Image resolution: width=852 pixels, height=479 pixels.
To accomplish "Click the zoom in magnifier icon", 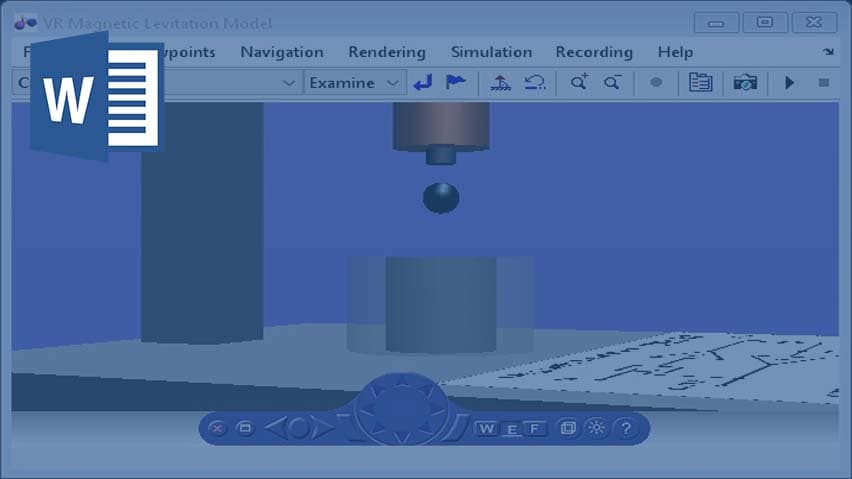I will coord(579,83).
